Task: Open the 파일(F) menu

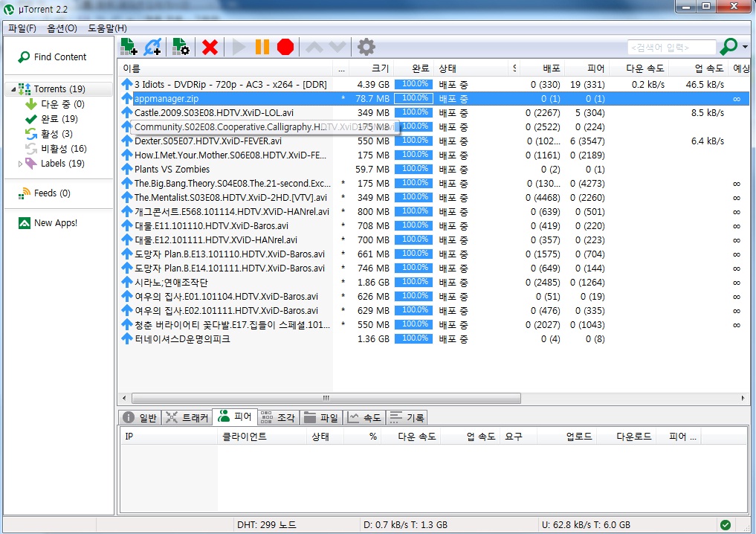Action: [22, 28]
